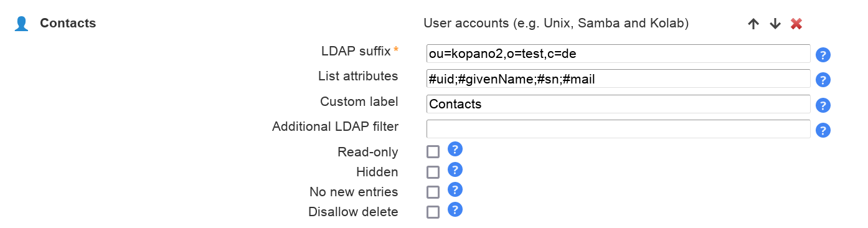Image resolution: width=868 pixels, height=228 pixels.
Task: Open help next to No new entries
Action: click(455, 189)
